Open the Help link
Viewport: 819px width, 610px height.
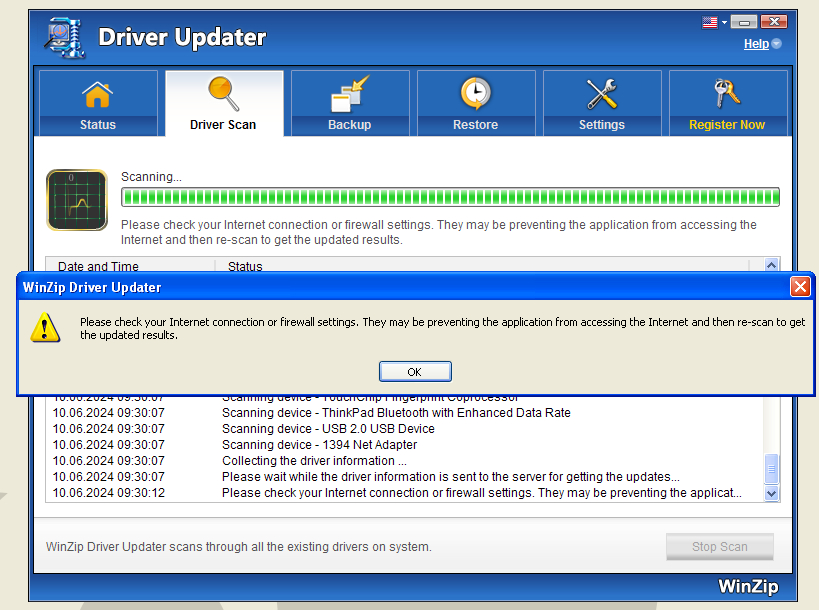[x=756, y=44]
